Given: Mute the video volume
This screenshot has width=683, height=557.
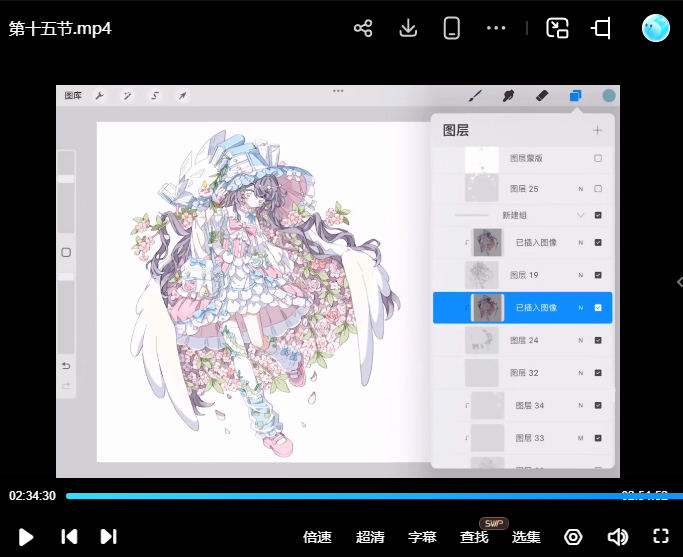Looking at the screenshot, I should point(617,537).
